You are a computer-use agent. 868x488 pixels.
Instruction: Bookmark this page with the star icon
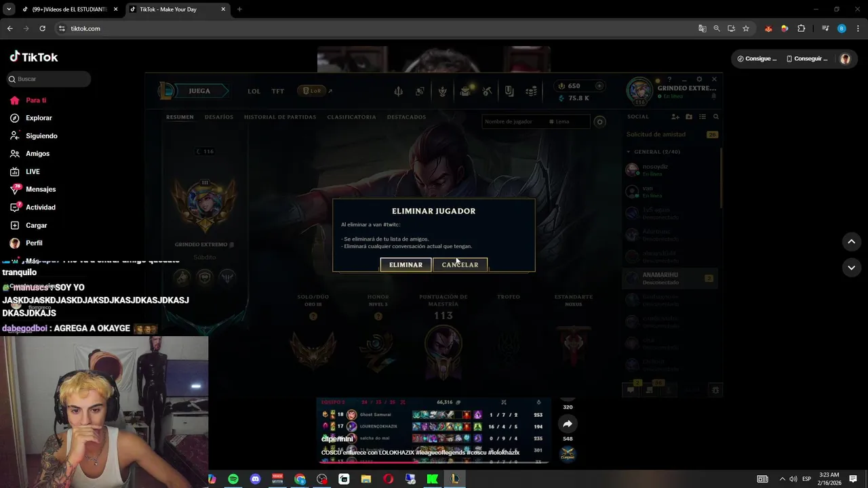746,28
